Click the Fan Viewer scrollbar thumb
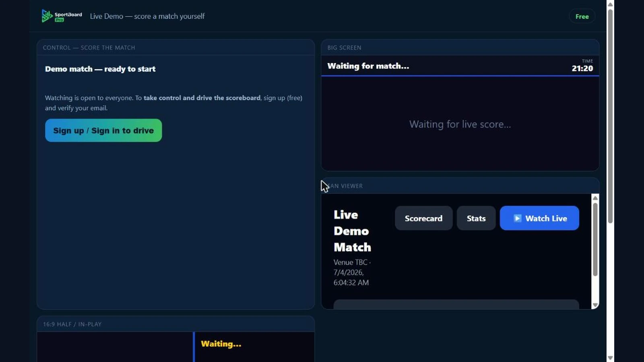The width and height of the screenshot is (644, 362). (x=595, y=239)
